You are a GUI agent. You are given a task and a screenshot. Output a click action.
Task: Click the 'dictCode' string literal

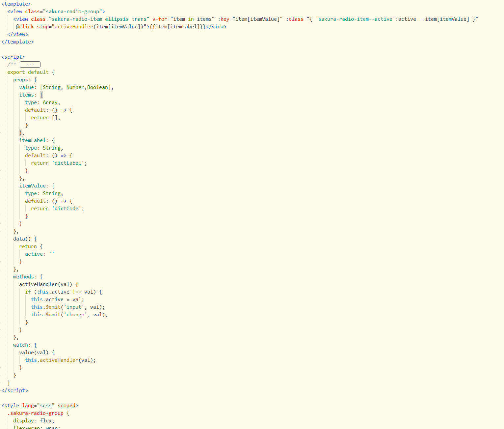click(67, 209)
